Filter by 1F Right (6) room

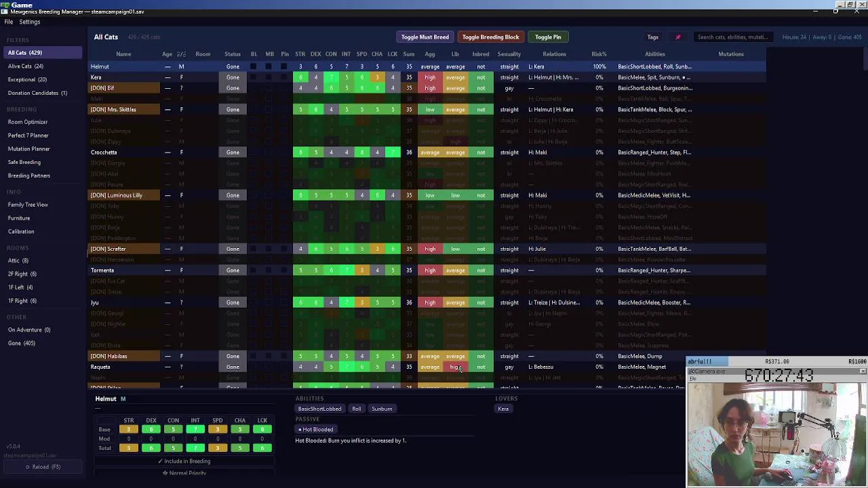[43, 300]
